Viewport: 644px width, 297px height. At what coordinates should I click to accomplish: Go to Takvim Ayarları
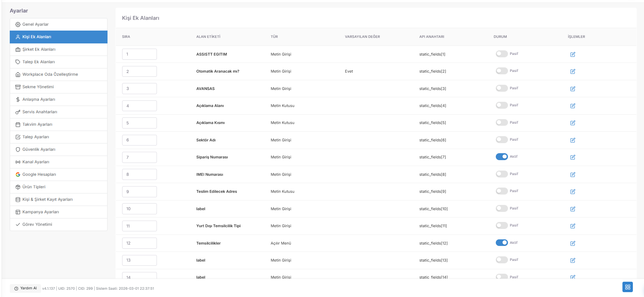[x=58, y=124]
